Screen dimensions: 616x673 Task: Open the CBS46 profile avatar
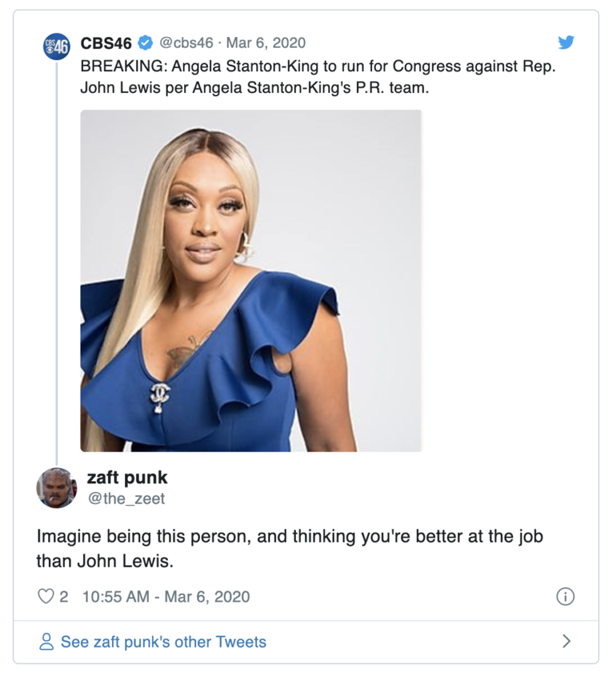tap(57, 47)
